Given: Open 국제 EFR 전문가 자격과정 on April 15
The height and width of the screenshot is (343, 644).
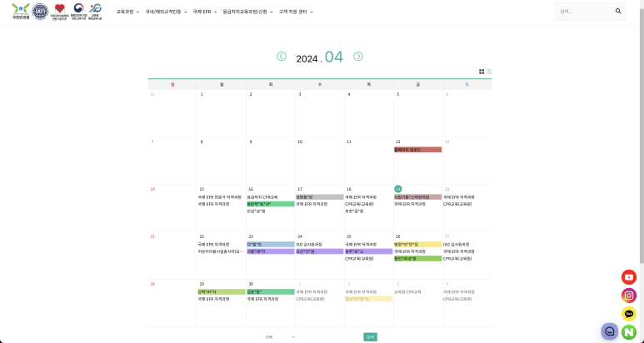Looking at the screenshot, I should coord(219,197).
